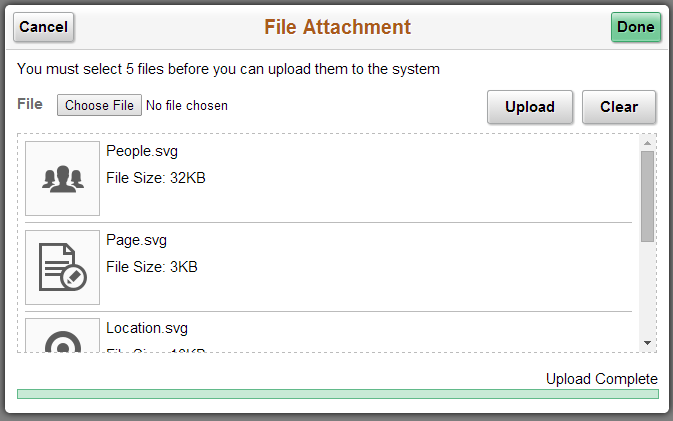Click the Page.svg File Size 3KB text
673x421 pixels.
(152, 267)
